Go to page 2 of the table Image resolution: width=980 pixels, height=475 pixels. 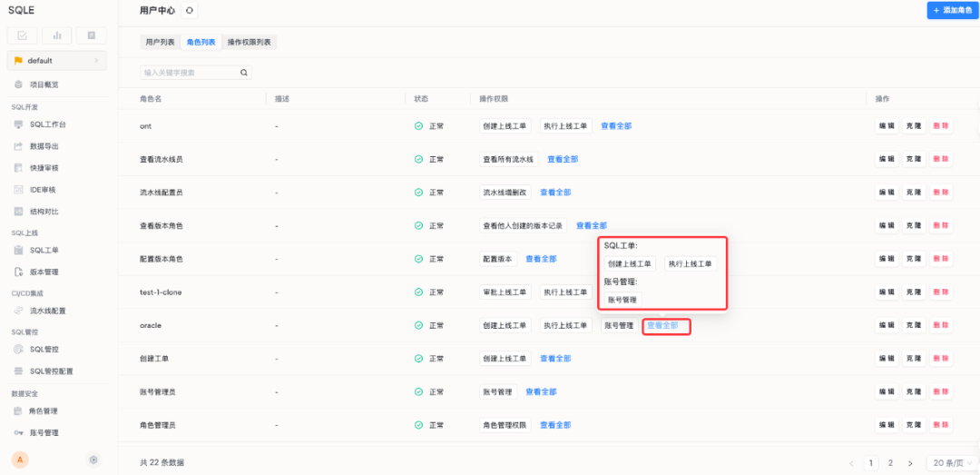891,463
